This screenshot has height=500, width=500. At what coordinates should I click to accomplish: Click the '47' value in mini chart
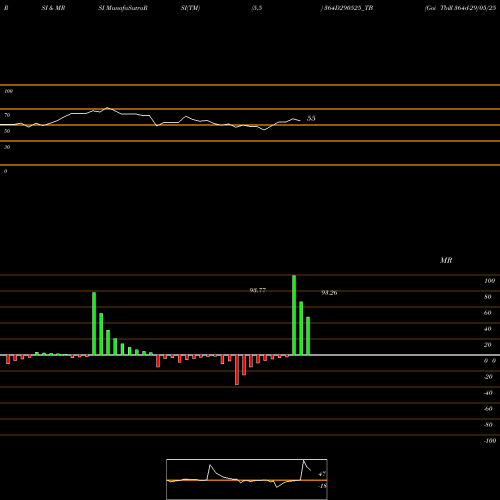pos(322,474)
